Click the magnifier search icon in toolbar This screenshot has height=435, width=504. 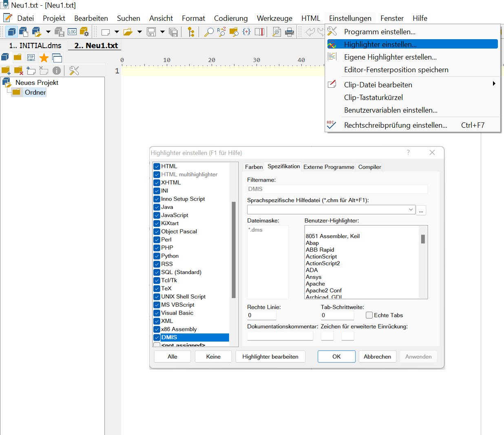(x=209, y=32)
